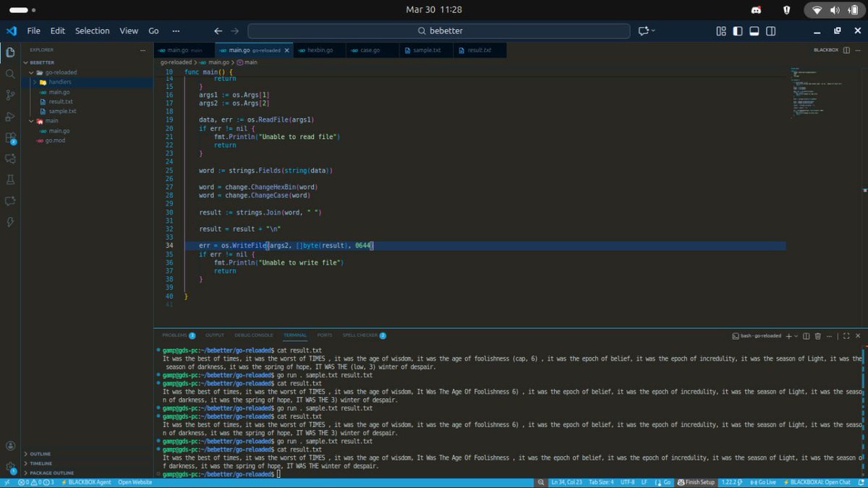Open the Source Control view

[10, 95]
